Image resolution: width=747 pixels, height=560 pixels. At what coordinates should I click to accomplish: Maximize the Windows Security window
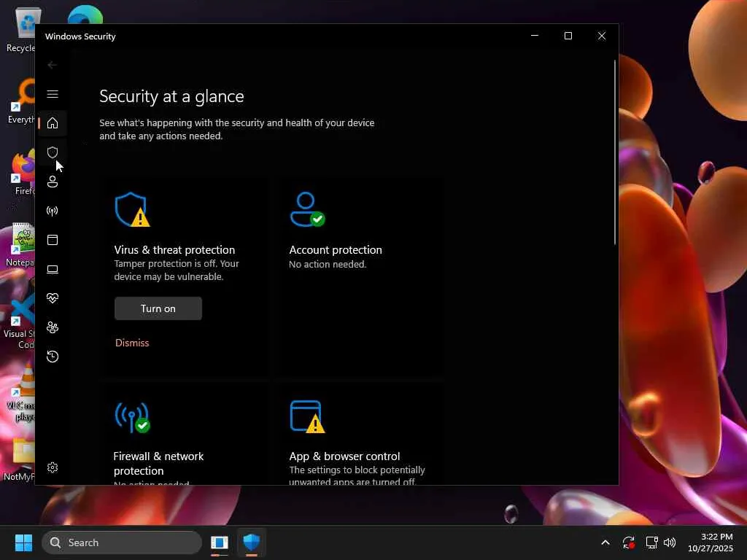pyautogui.click(x=568, y=36)
